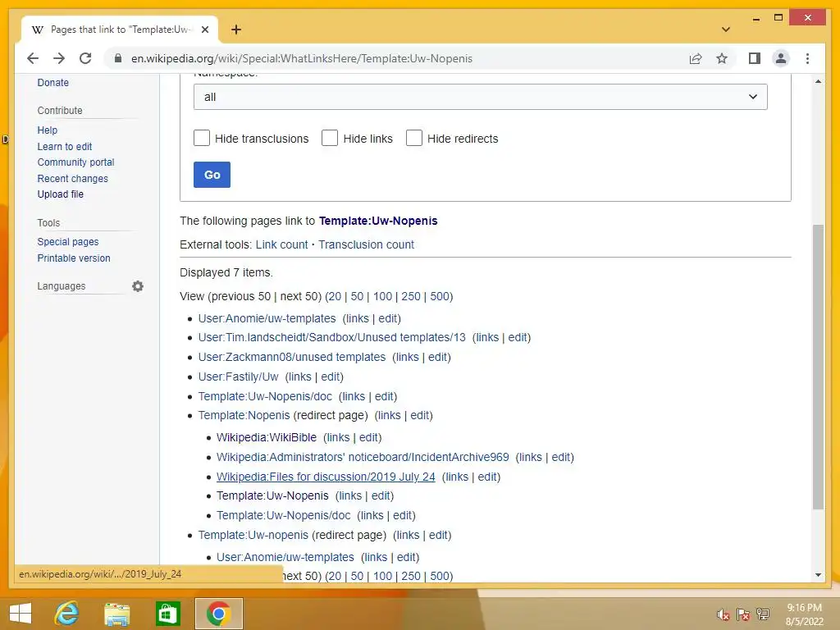Open Printable version link

73,258
